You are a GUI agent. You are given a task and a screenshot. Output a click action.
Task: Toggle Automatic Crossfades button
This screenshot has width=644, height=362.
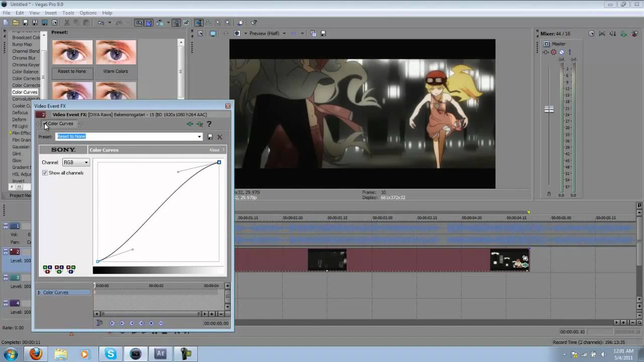[x=149, y=23]
